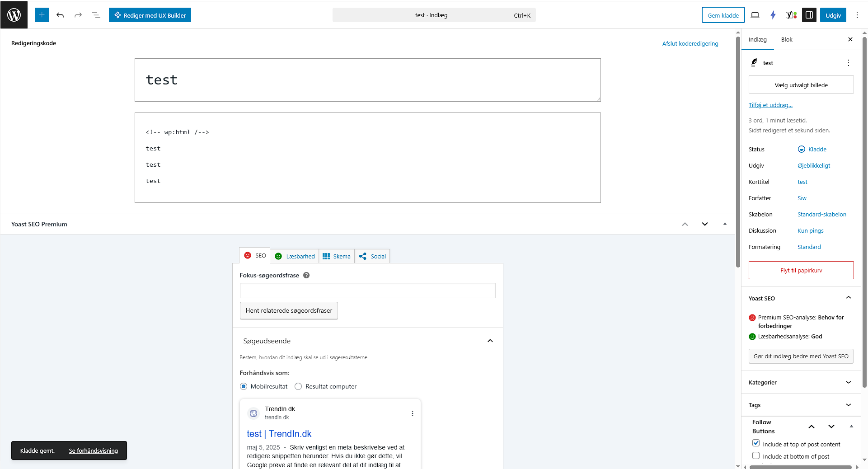Click the sidebar horizontal scrollbar
868x469 pixels.
(800, 467)
